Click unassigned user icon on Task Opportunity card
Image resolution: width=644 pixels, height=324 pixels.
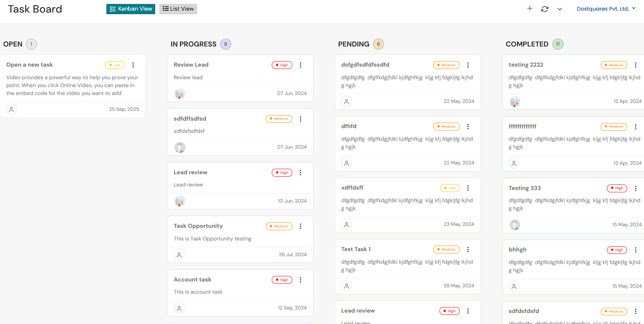[x=179, y=255]
